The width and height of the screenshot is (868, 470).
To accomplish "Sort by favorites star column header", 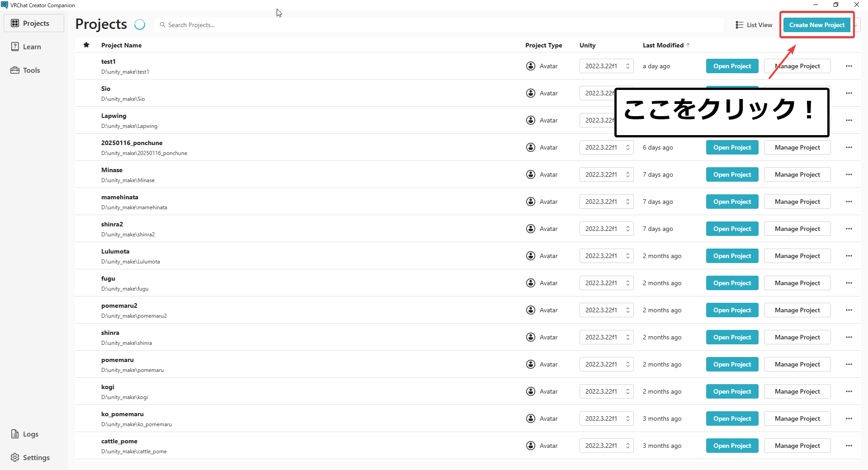I will (86, 45).
